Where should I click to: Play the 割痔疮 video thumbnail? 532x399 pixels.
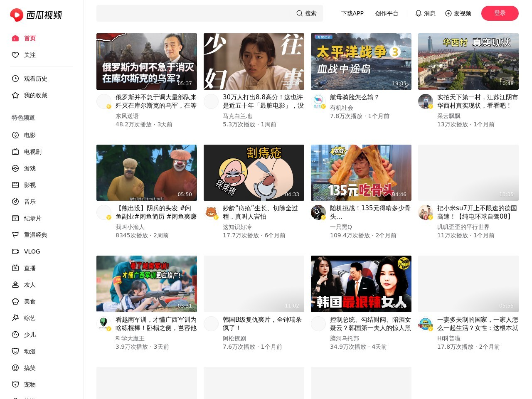pos(254,172)
